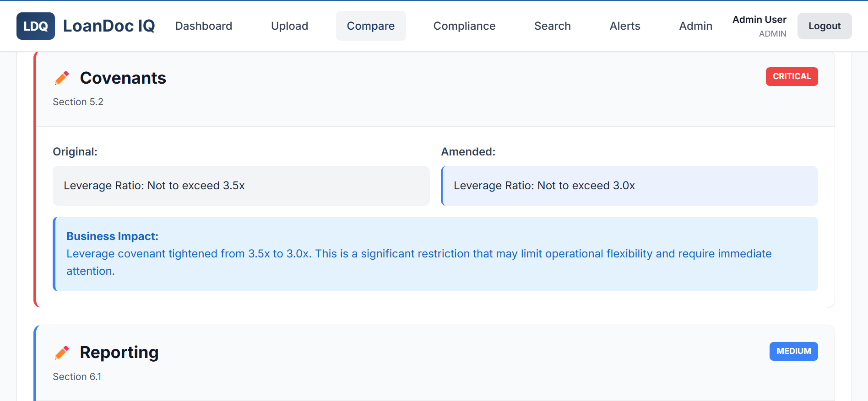This screenshot has width=868, height=401.
Task: Select the amended text 'Not to exceed 3.0x'
Action: (586, 186)
